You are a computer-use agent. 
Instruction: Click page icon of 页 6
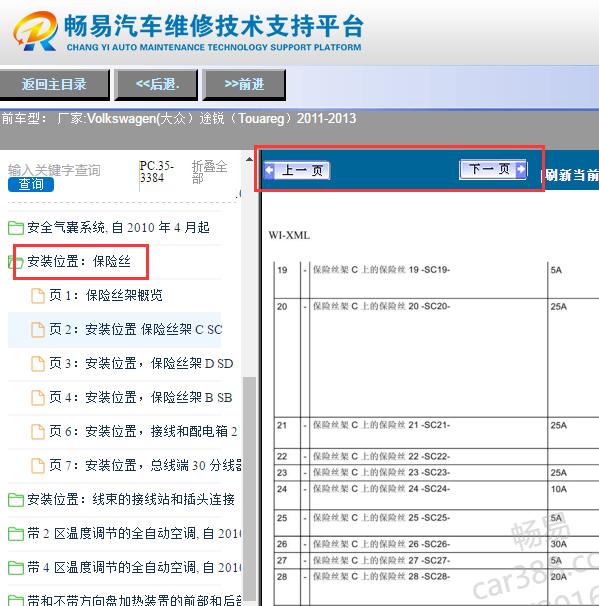coord(38,432)
